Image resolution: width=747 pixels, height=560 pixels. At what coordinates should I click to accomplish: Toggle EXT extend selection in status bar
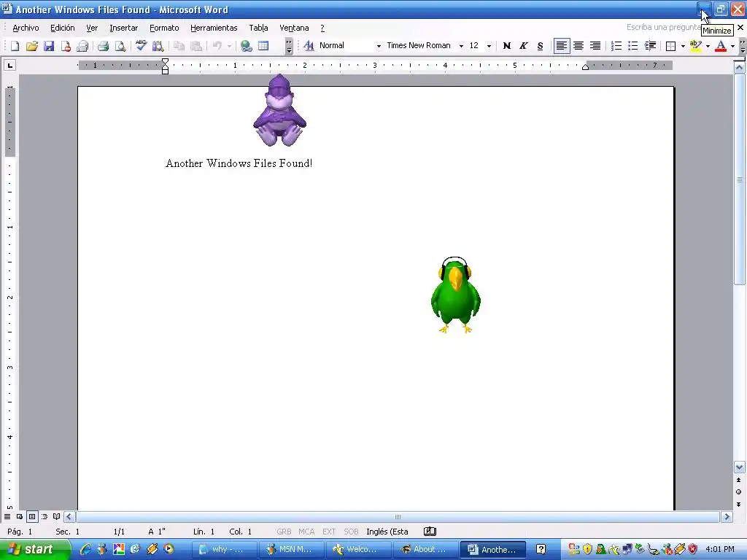point(329,532)
